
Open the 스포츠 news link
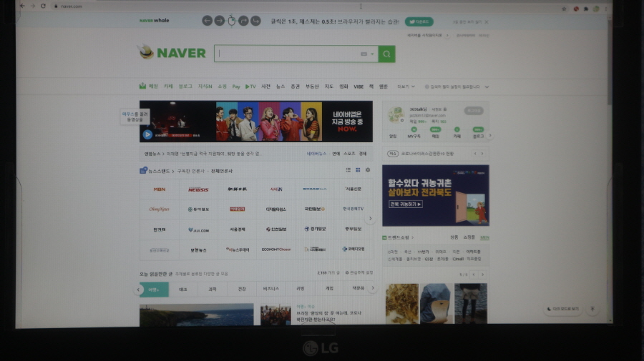point(349,154)
